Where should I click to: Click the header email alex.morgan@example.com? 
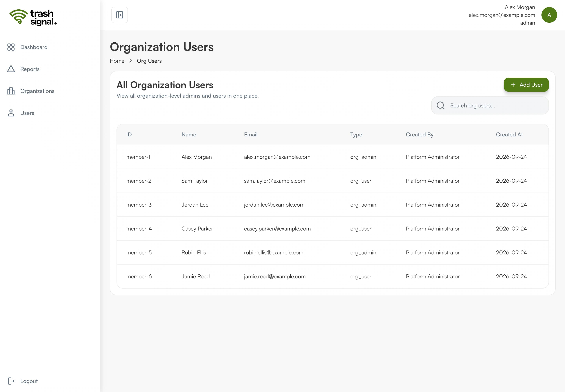[x=502, y=15]
